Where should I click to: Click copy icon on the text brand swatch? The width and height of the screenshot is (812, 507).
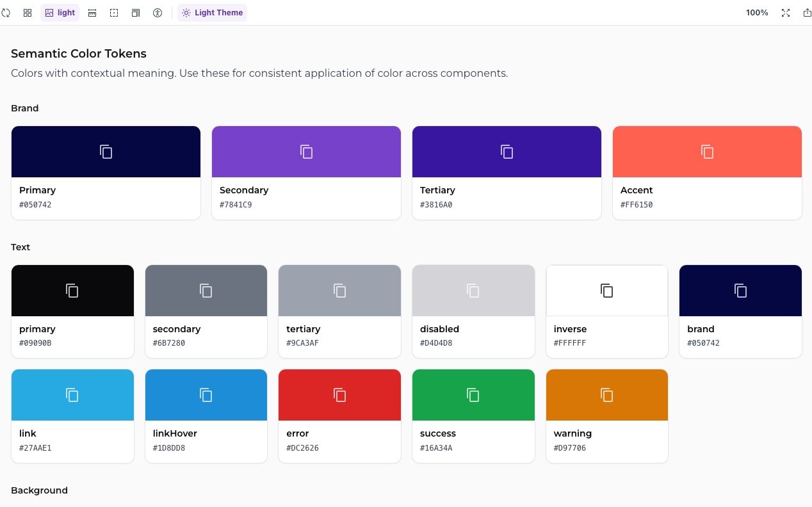coord(741,291)
